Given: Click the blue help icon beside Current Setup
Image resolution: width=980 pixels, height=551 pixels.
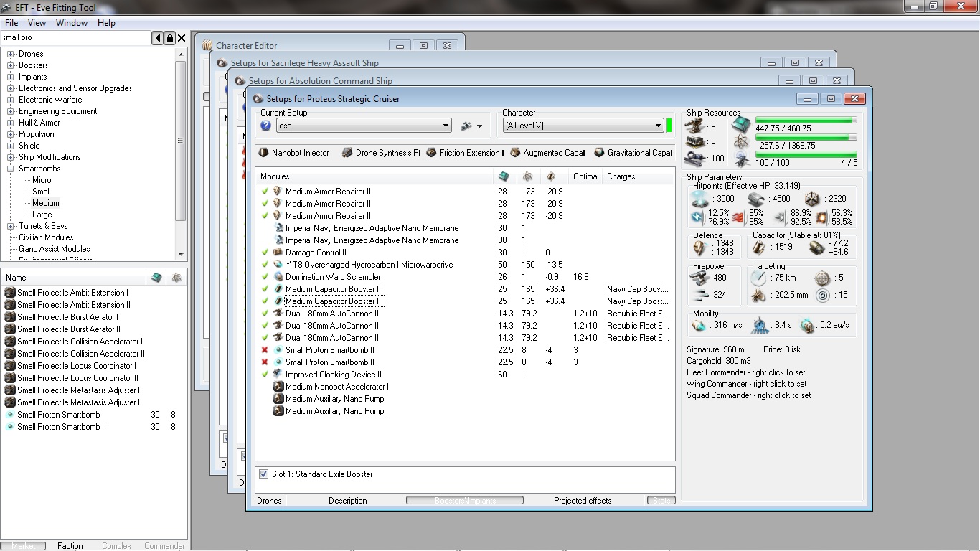Looking at the screenshot, I should click(265, 126).
